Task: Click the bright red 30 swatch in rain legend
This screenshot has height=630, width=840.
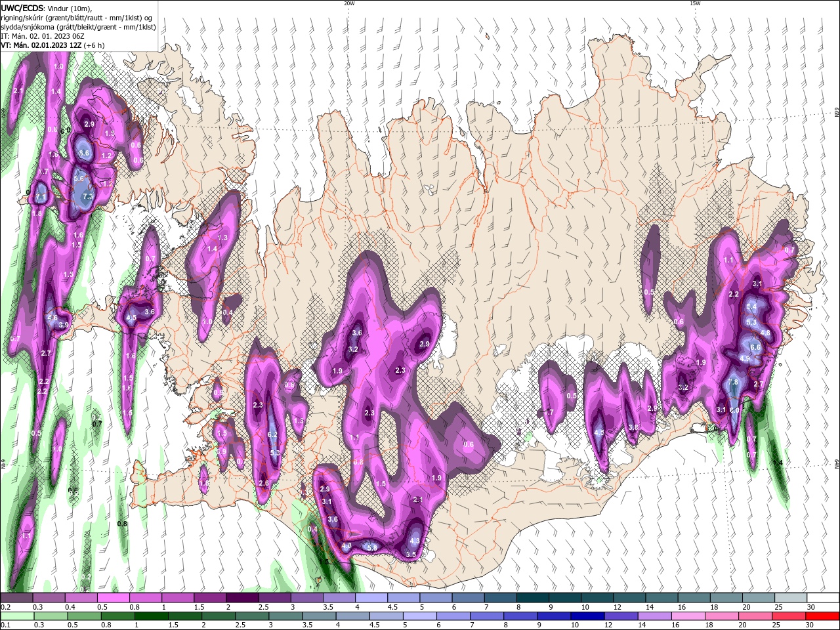Action: (822, 616)
